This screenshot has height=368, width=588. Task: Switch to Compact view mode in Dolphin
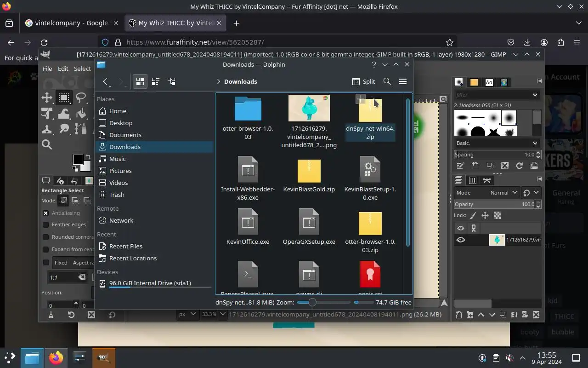[156, 81]
